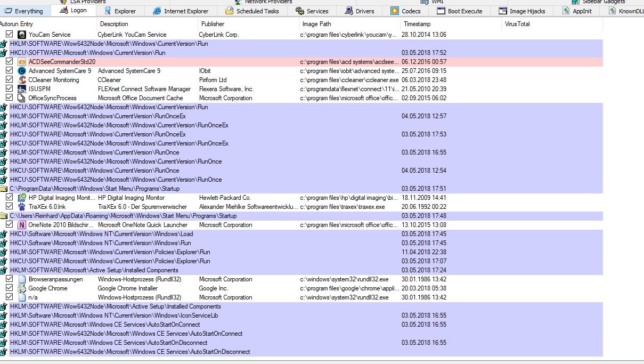
Task: Open the AppInit tab
Action: click(577, 11)
